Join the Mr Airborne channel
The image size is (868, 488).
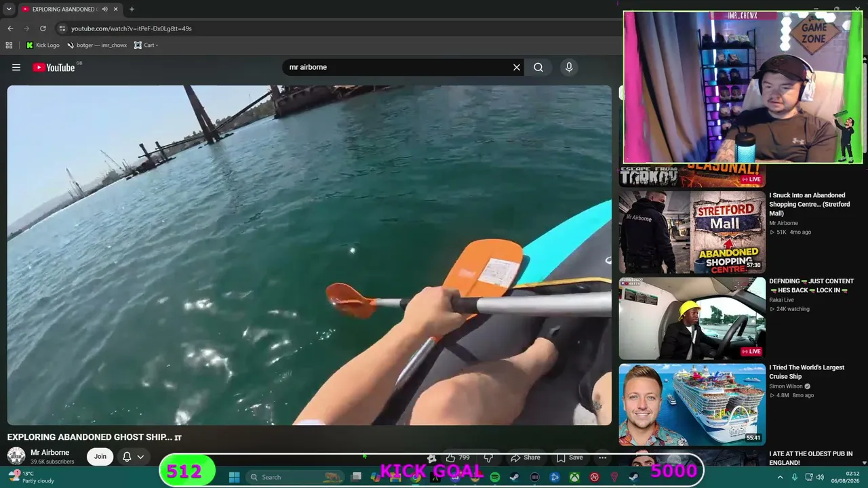click(x=100, y=456)
